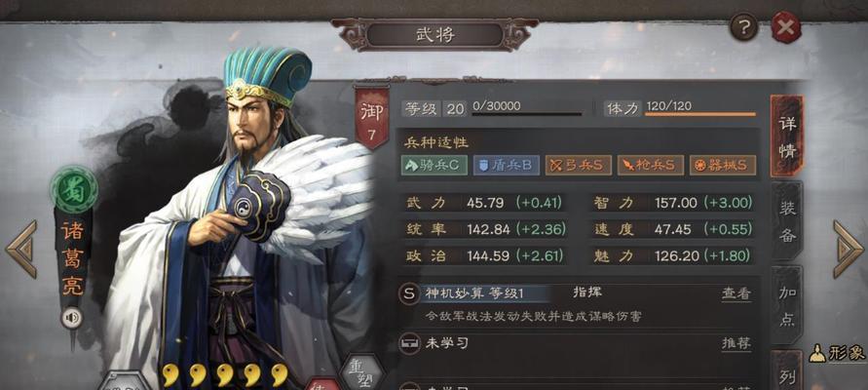Select the 骑兵C cavalry troop badge
868x390 pixels.
coord(434,165)
